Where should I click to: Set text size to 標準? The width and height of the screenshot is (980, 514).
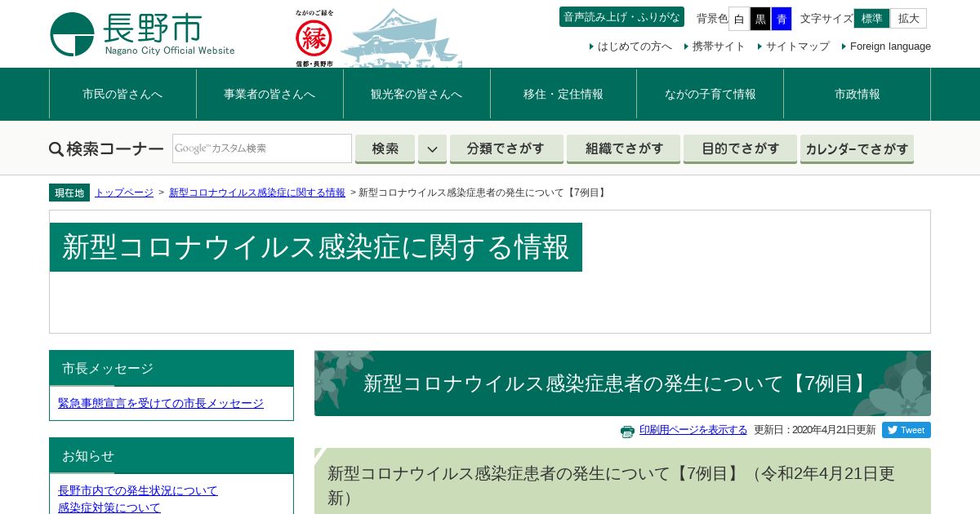[871, 18]
